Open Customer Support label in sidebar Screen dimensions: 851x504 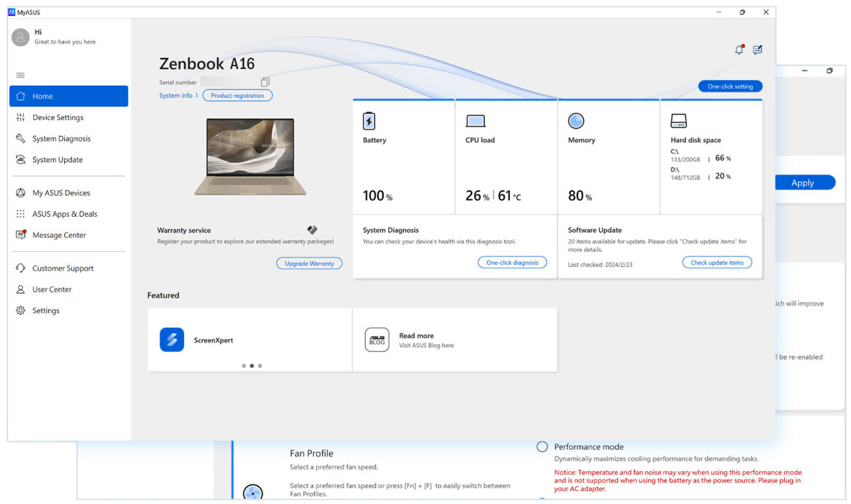point(63,268)
